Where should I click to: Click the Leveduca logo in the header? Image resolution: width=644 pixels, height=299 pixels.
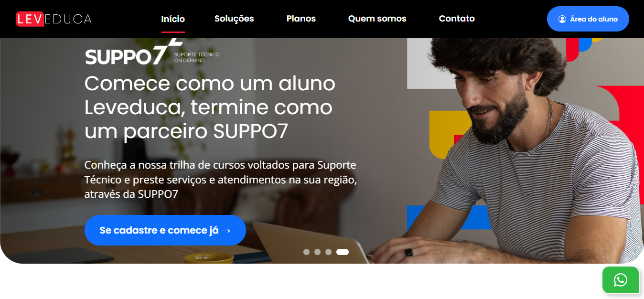(54, 19)
